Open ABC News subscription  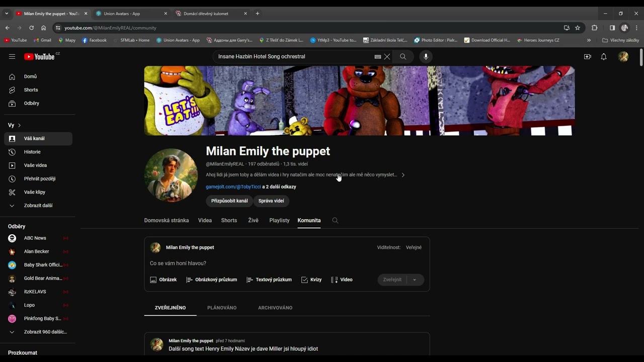tap(38, 238)
